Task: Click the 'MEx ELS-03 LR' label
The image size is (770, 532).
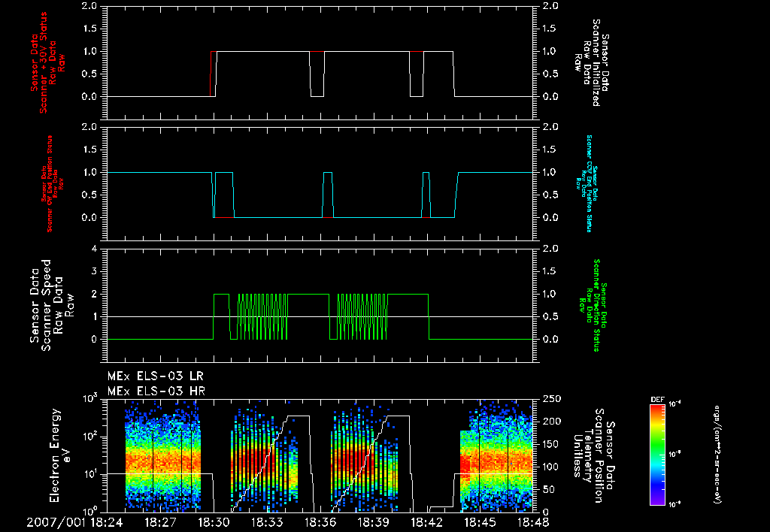Action: click(x=155, y=376)
